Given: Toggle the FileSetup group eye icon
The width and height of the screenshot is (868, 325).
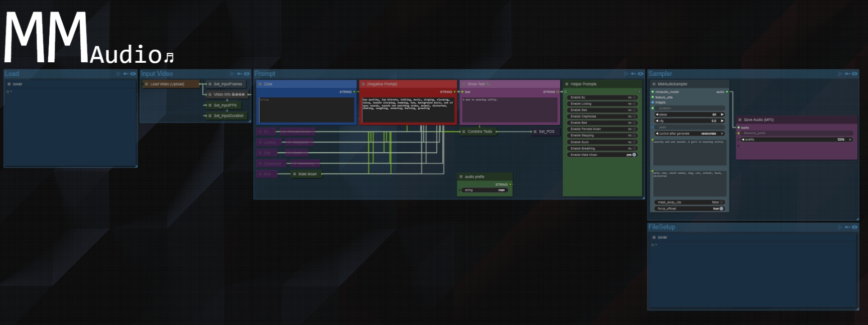Looking at the screenshot, I should click(x=854, y=227).
